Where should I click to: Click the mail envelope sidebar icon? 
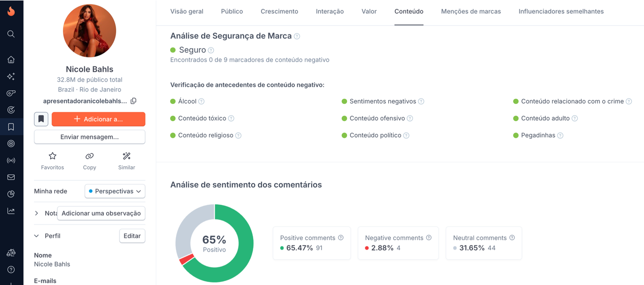(x=11, y=177)
